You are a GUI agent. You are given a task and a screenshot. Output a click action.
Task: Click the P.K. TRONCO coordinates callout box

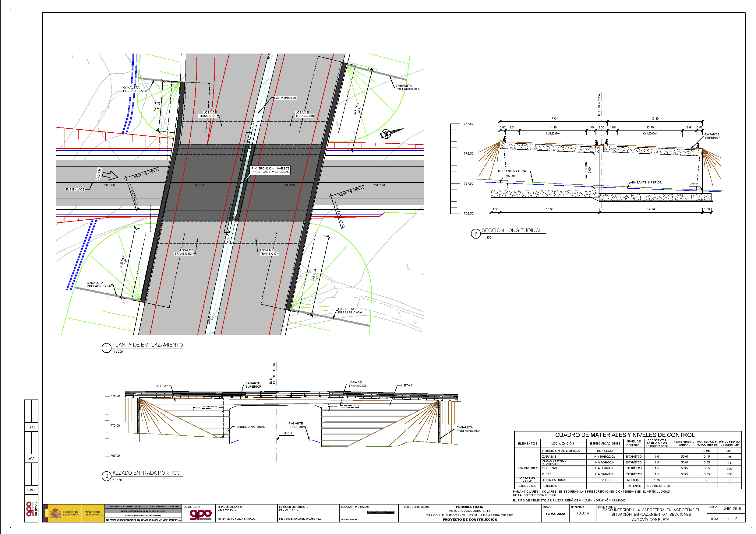pyautogui.click(x=270, y=170)
